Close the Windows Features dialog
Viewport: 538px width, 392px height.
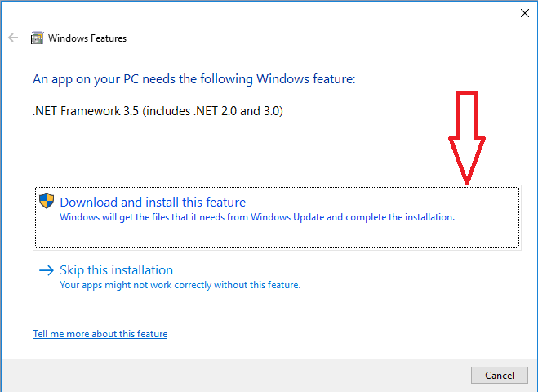coord(523,13)
